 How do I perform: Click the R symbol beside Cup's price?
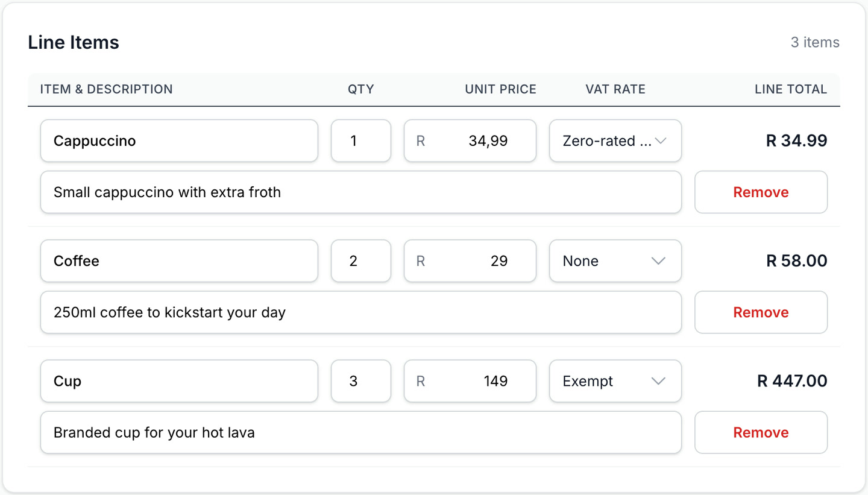420,381
